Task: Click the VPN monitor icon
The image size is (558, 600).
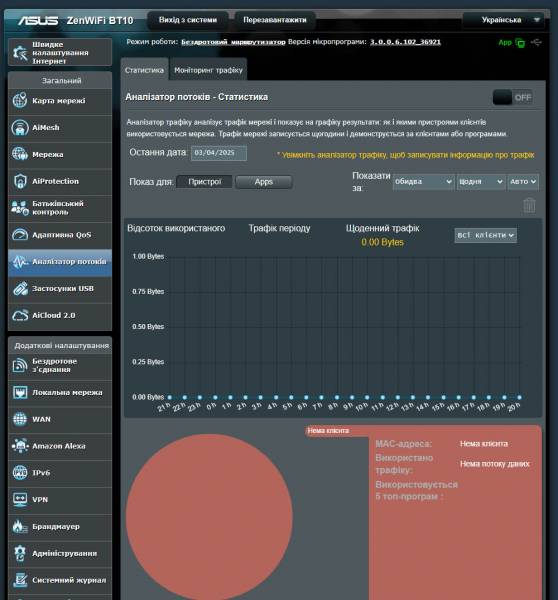Action: (x=20, y=499)
